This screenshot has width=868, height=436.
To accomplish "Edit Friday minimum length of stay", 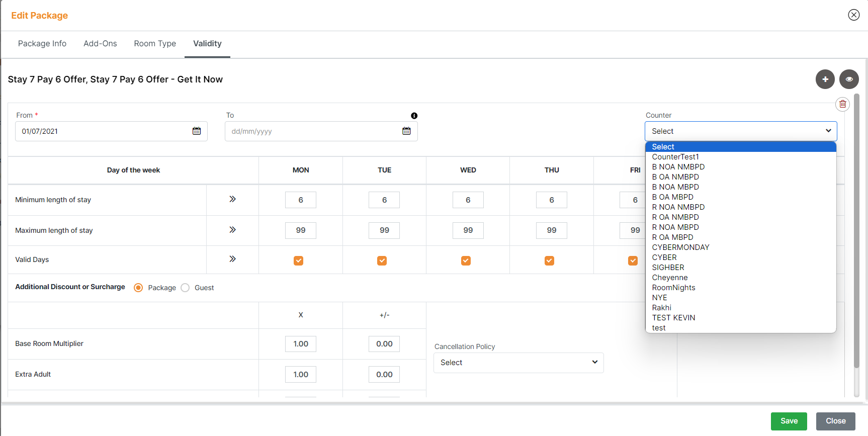I will (633, 200).
